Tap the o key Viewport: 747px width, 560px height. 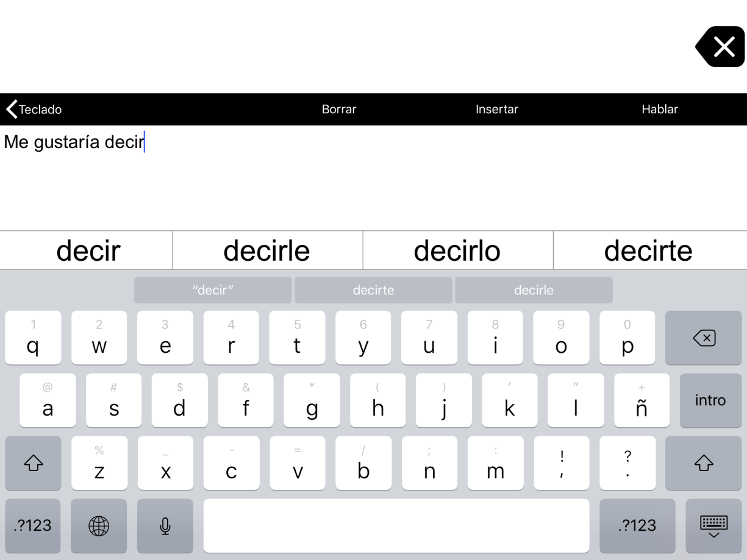[561, 338]
